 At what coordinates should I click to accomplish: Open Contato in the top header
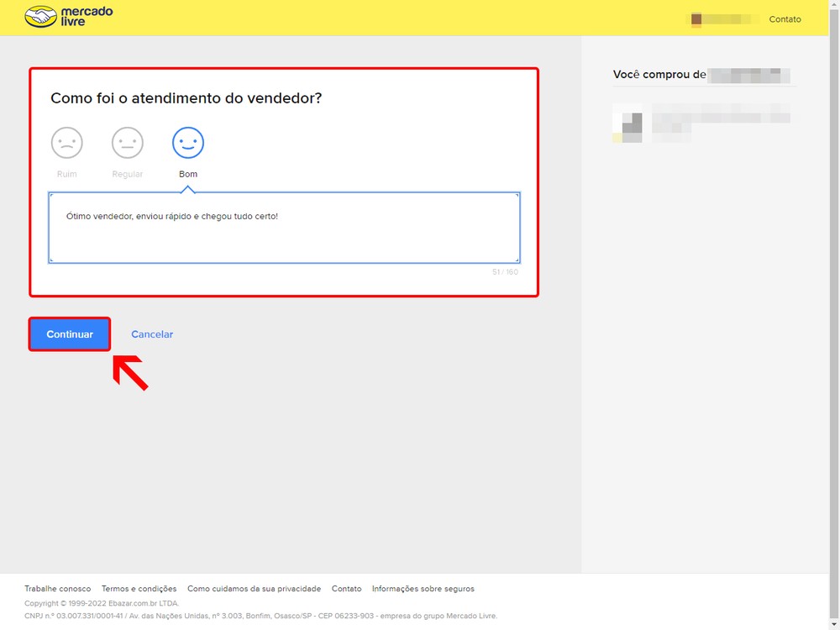point(785,19)
